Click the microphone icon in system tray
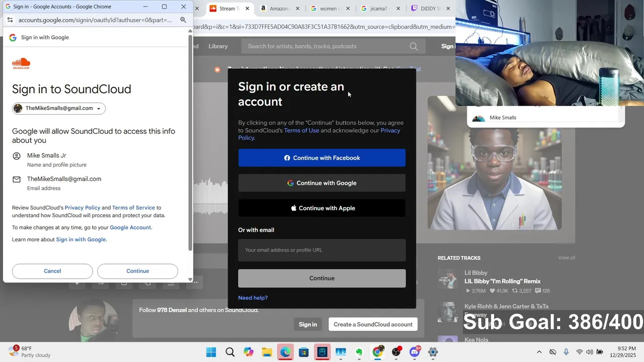This screenshot has height=362, width=644. (566, 352)
